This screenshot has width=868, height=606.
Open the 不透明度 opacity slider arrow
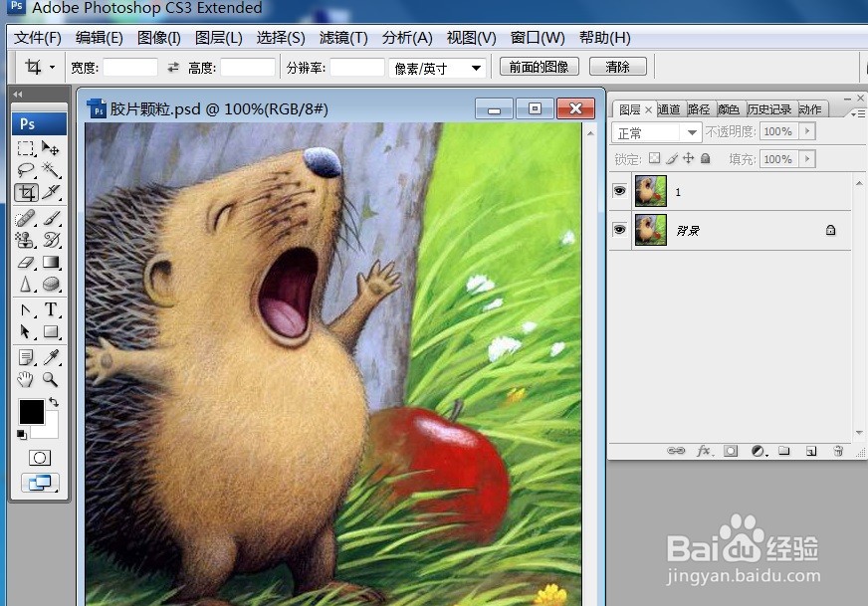807,131
